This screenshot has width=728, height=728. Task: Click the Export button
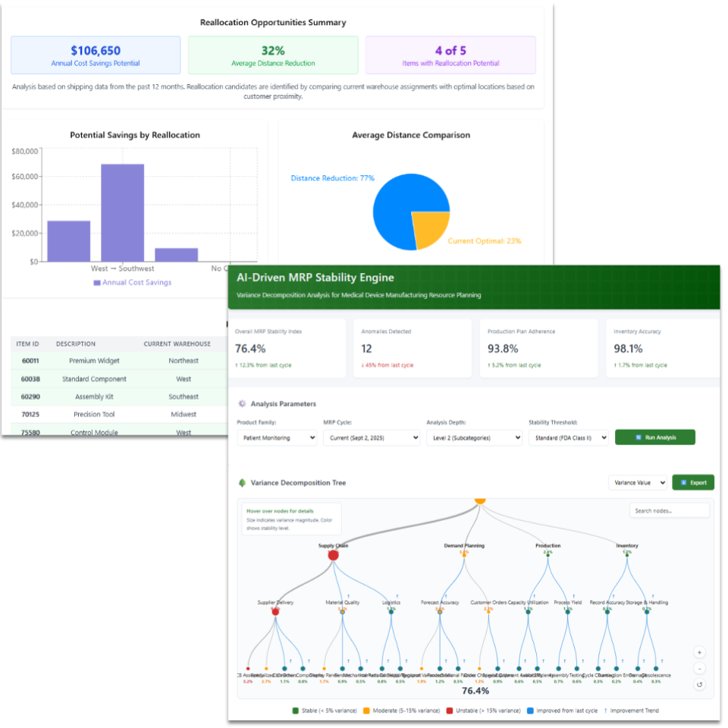[x=692, y=482]
